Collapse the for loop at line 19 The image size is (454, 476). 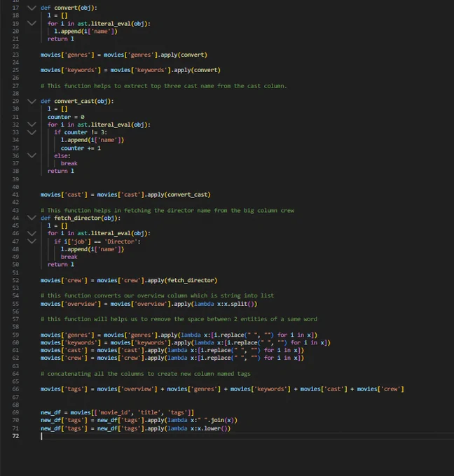[x=32, y=23]
